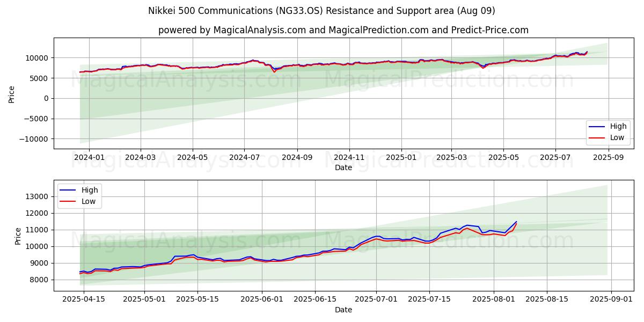Click the '2025-05' x-axis tick label
This screenshot has height=322, width=644.
[x=503, y=158]
